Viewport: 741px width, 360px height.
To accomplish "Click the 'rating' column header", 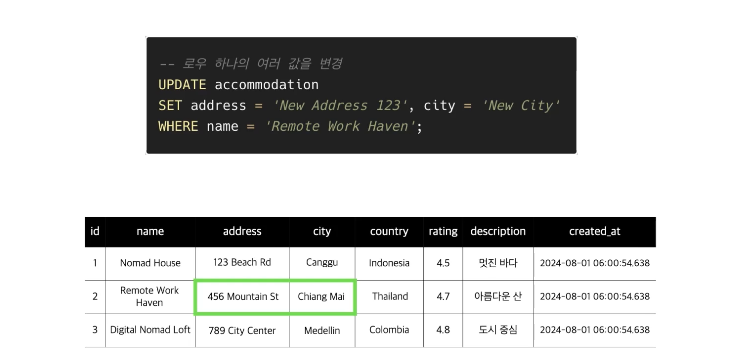I will click(443, 231).
